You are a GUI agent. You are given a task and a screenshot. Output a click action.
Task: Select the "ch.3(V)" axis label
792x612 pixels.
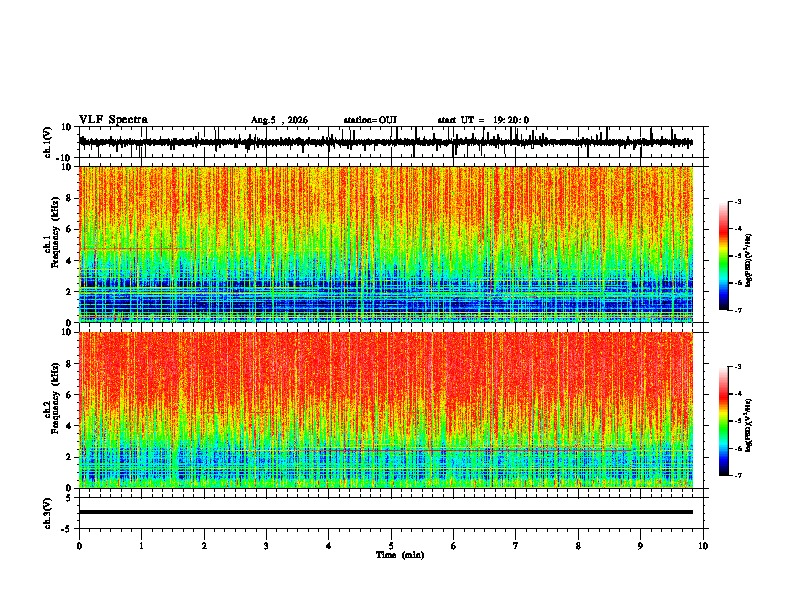coord(48,513)
